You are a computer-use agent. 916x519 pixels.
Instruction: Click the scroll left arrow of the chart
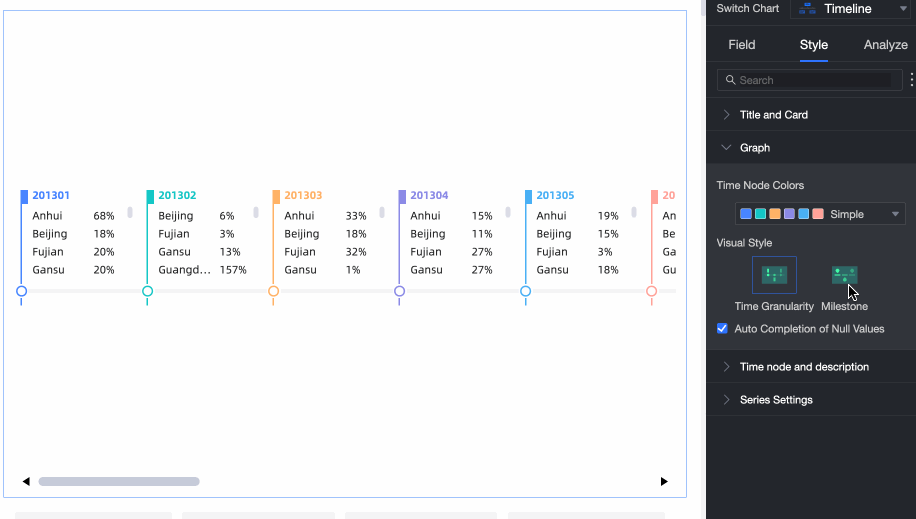coord(26,481)
